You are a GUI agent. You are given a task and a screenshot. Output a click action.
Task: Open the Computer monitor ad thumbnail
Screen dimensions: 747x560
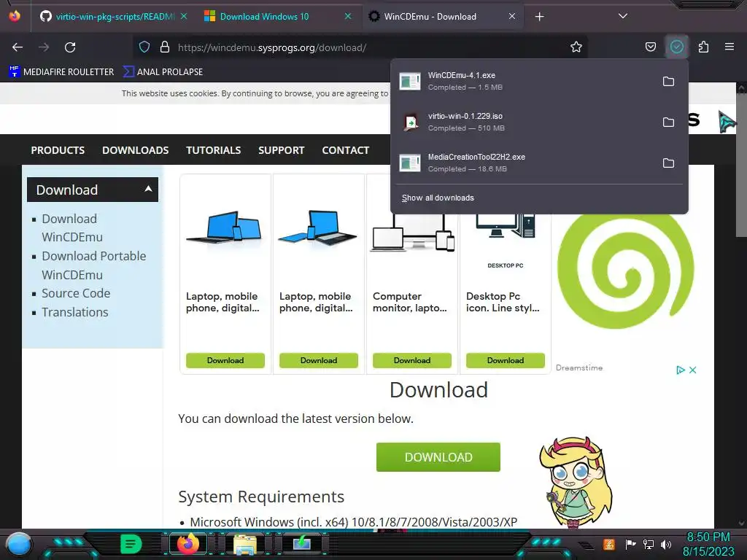pos(413,233)
